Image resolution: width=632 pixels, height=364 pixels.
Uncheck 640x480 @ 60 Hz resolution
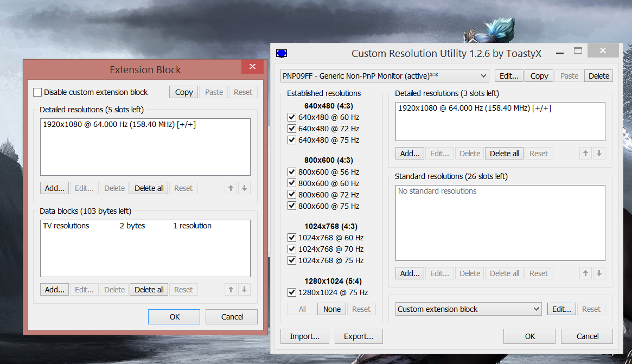pyautogui.click(x=292, y=117)
